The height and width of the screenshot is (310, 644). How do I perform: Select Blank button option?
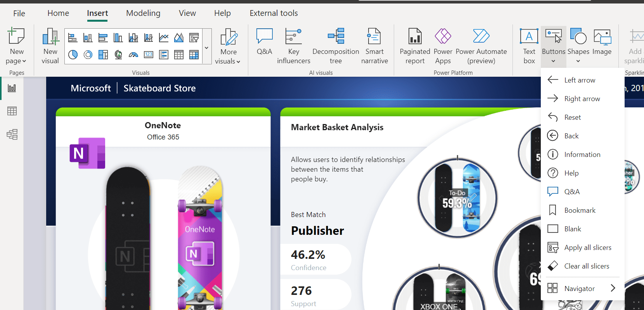[583, 229]
